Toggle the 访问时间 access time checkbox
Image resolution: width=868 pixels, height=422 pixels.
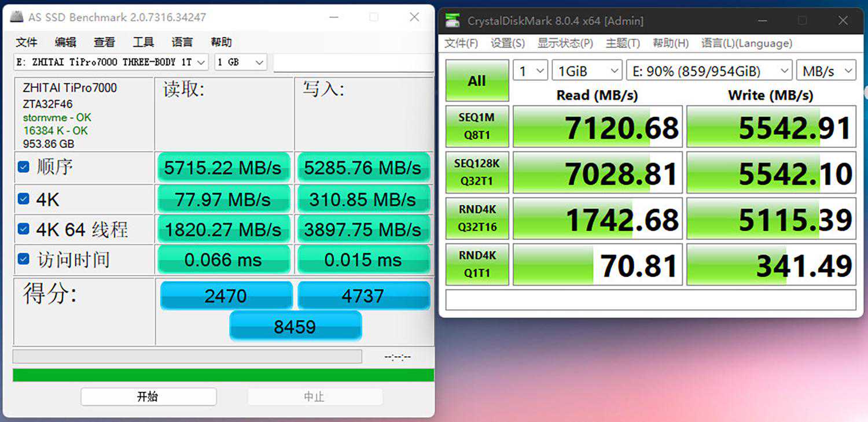point(24,259)
